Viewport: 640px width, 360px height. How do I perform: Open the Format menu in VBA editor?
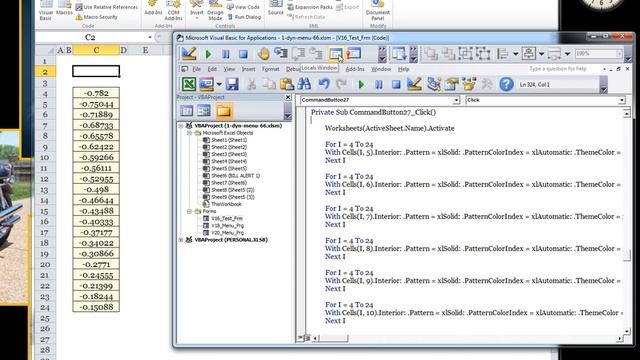[271, 69]
